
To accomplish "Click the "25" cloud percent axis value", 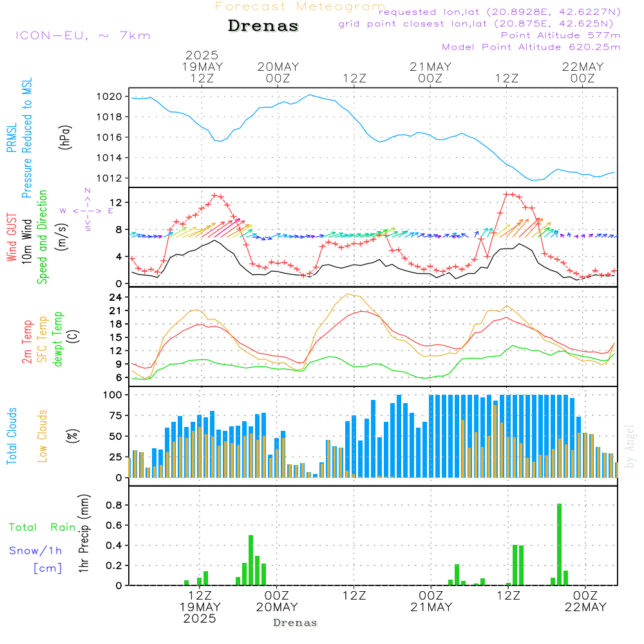I will coord(116,457).
